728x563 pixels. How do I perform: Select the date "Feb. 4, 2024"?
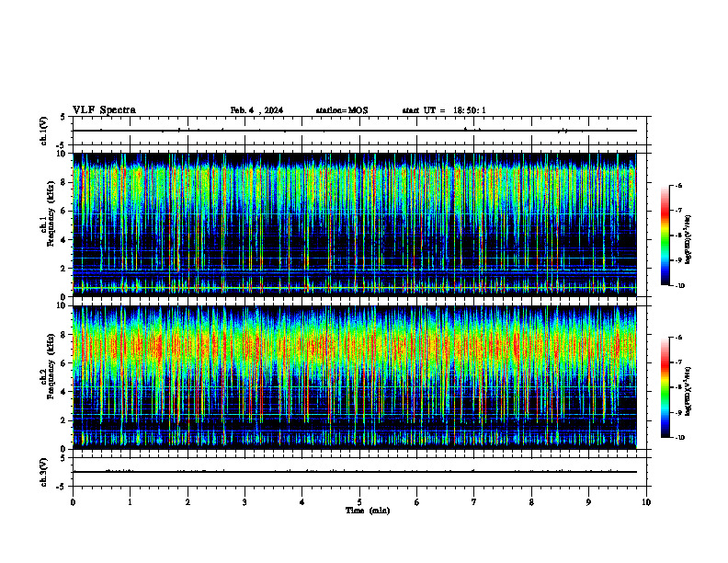[x=256, y=110]
